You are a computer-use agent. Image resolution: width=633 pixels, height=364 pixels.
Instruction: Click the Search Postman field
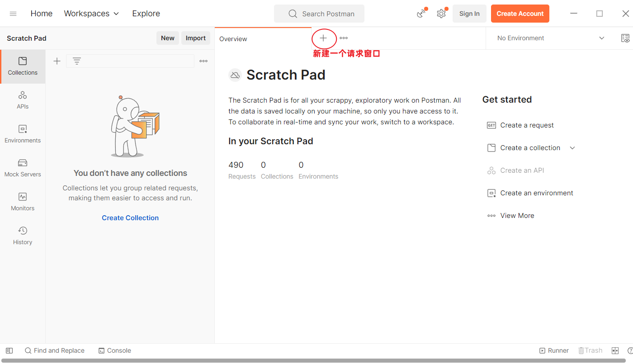click(319, 14)
